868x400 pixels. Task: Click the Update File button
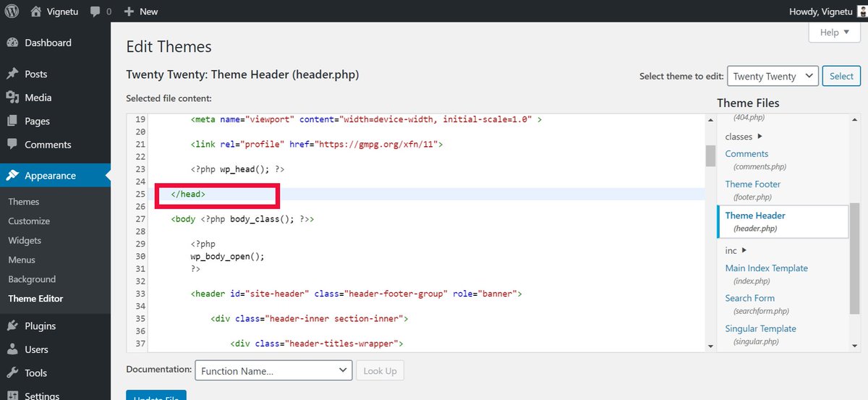point(156,396)
